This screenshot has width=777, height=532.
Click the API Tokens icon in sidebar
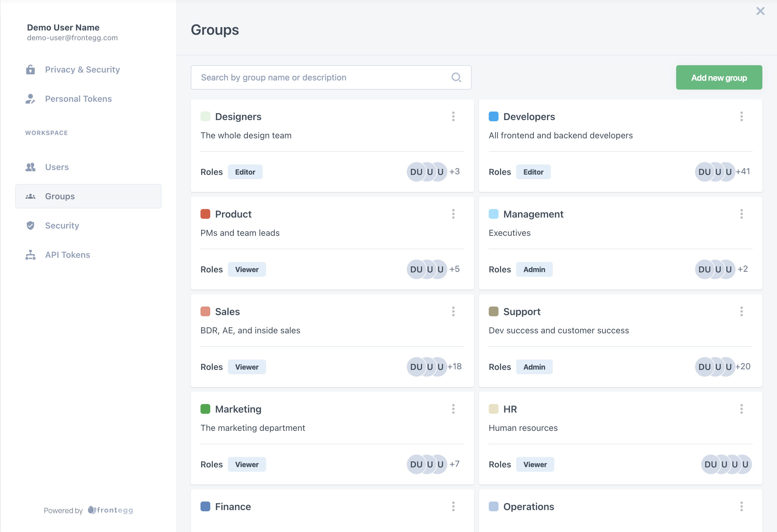click(30, 254)
